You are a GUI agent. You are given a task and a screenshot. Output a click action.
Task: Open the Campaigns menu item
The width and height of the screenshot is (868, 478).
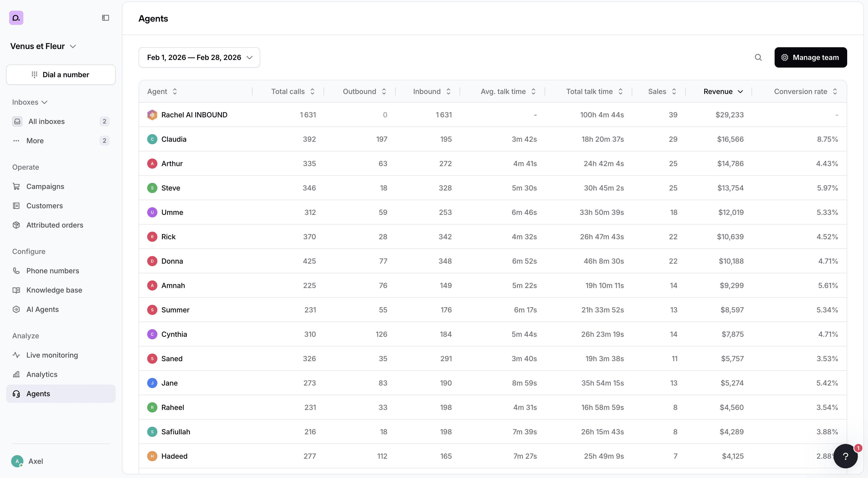(45, 186)
